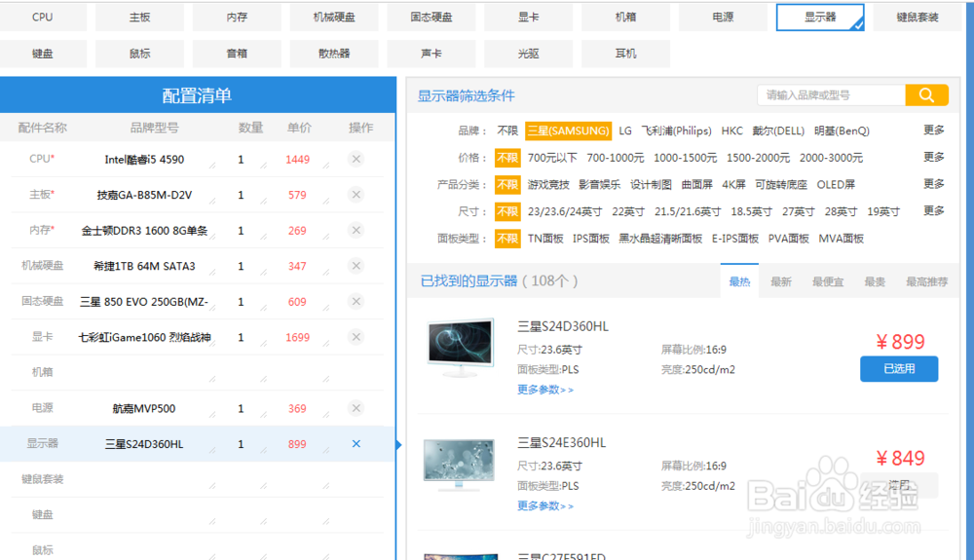
Task: Type in the brand or model search box
Action: [x=831, y=95]
